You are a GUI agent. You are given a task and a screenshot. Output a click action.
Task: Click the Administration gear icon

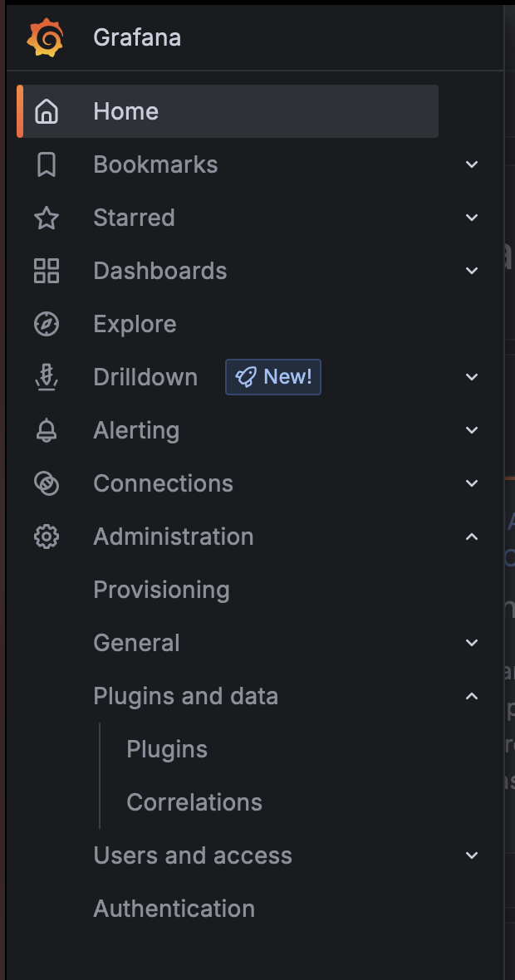click(47, 537)
